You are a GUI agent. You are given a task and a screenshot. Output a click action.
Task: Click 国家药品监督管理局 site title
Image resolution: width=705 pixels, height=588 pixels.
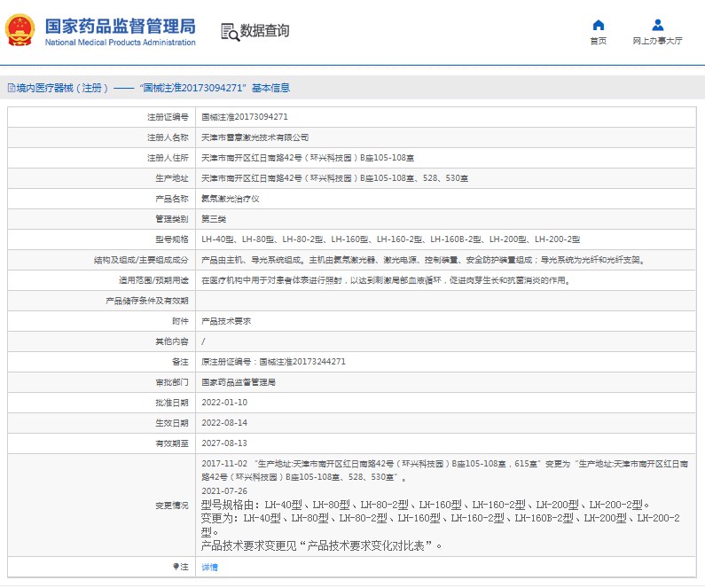tap(120, 26)
